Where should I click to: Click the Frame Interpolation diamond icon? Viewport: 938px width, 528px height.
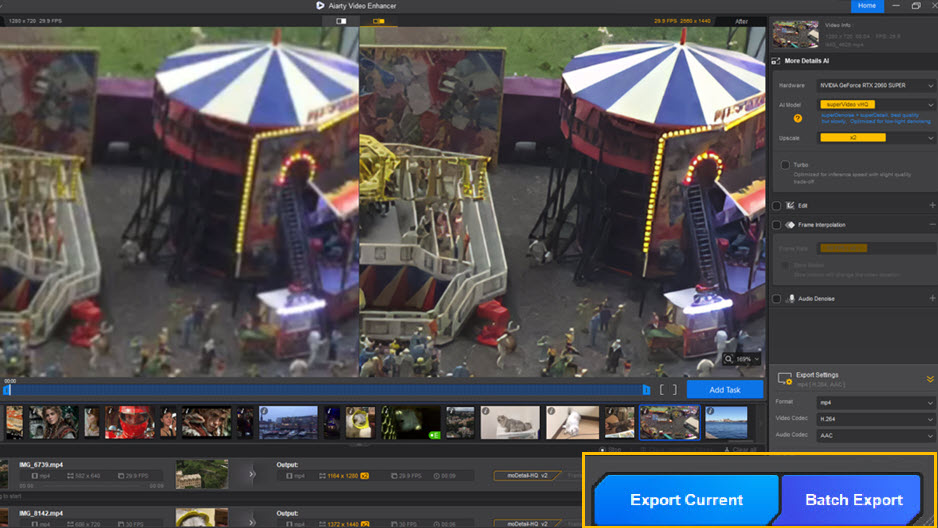pos(790,225)
